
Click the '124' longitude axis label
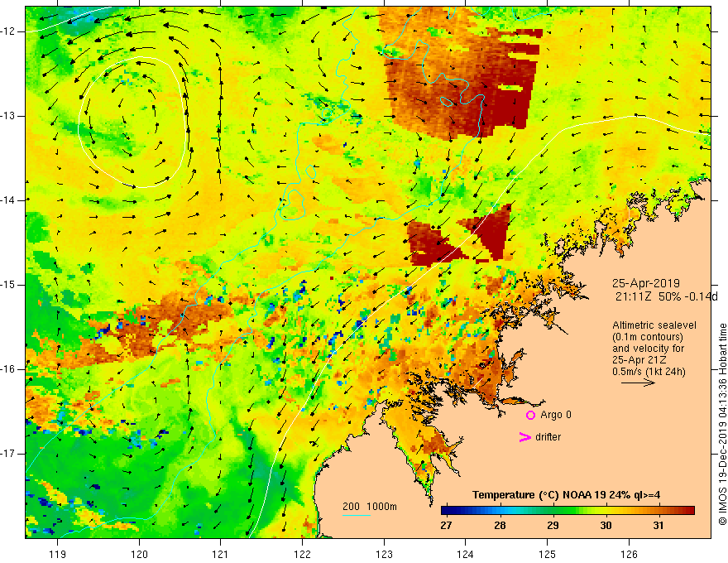[466, 554]
